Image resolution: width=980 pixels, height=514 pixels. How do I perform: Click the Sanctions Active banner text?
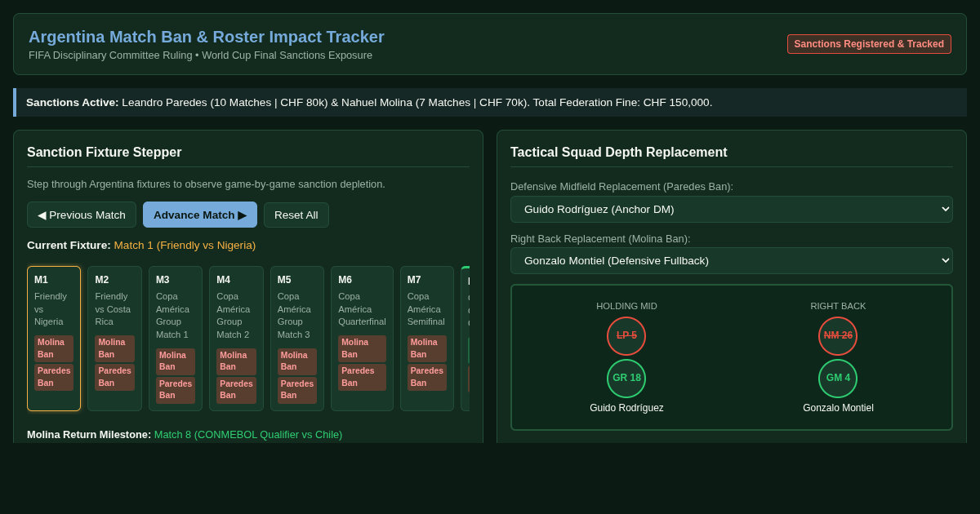coord(369,103)
